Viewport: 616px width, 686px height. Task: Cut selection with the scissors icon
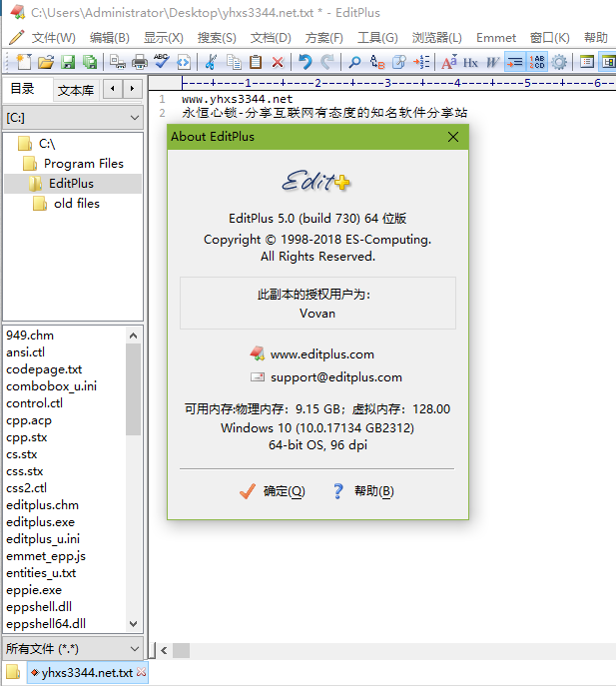point(211,62)
